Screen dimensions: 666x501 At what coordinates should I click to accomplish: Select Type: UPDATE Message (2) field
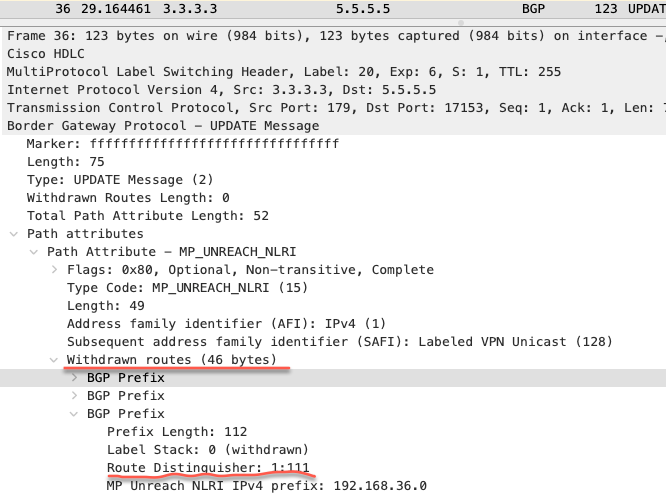tap(120, 180)
